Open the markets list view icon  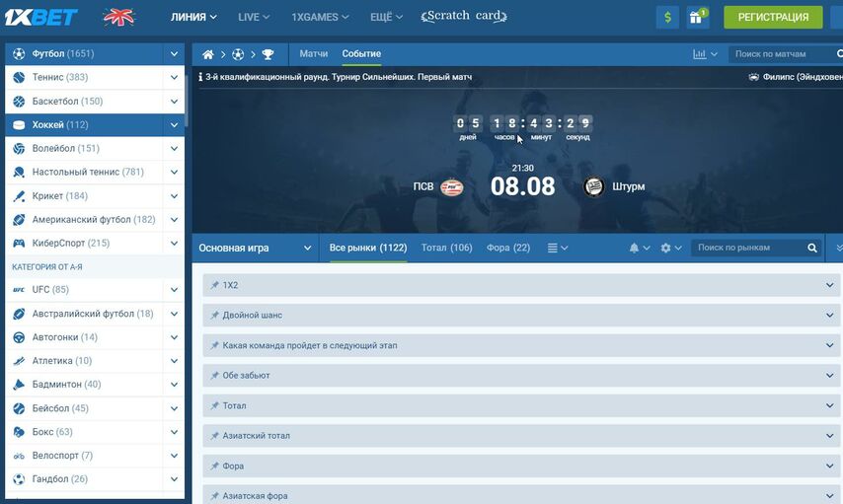[552, 248]
